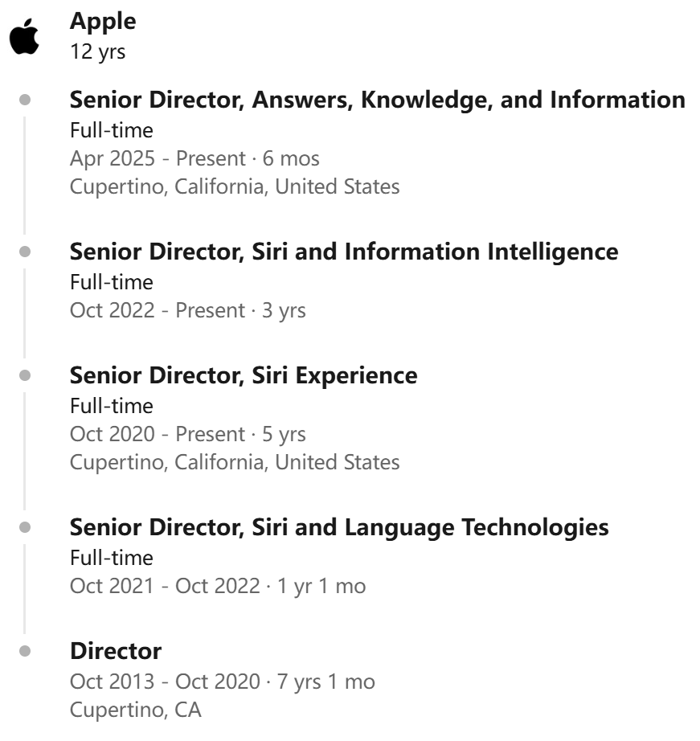Click the Oct 2013 - Oct 2020 date range

pos(222,682)
